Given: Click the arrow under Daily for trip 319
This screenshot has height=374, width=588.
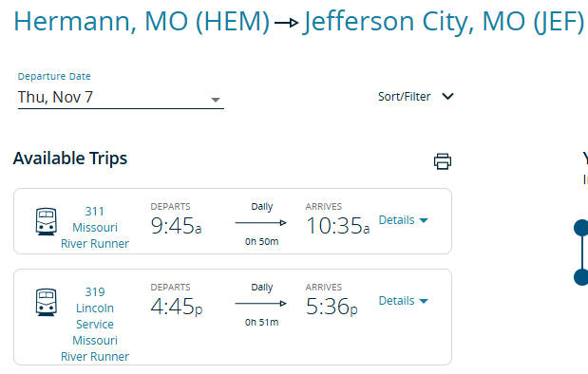Looking at the screenshot, I should 261,303.
